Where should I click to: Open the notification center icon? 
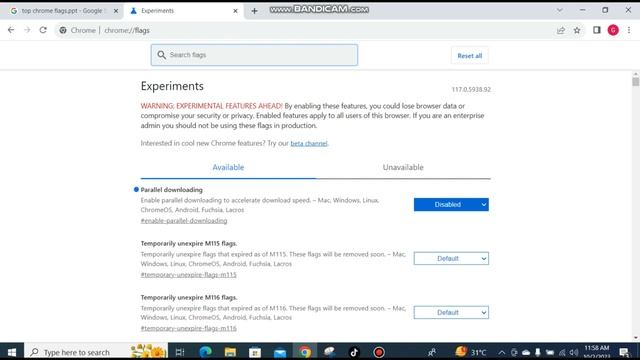pyautogui.click(x=624, y=352)
